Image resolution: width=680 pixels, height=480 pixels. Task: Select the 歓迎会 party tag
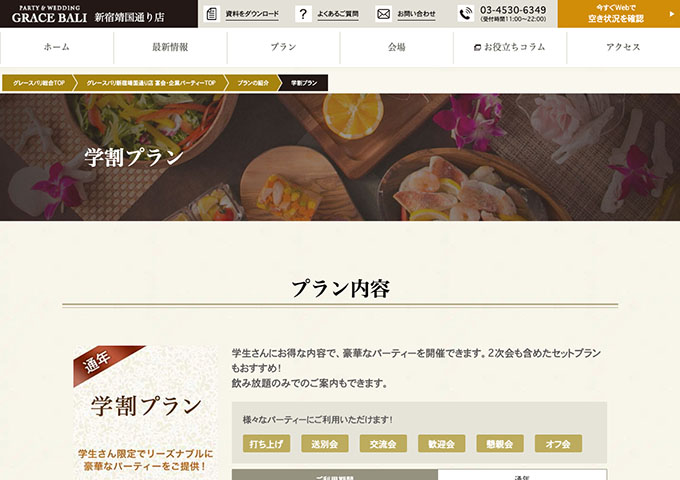[441, 444]
